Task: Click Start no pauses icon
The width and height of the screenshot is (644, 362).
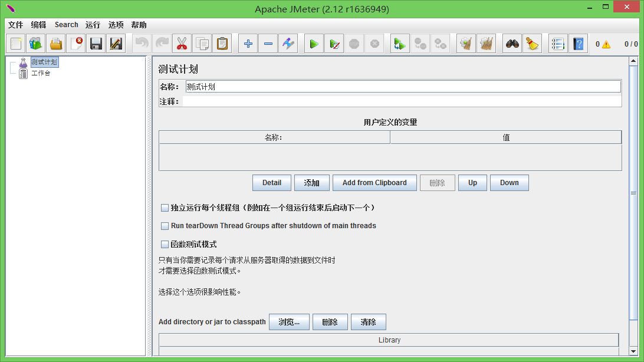Action: [334, 44]
